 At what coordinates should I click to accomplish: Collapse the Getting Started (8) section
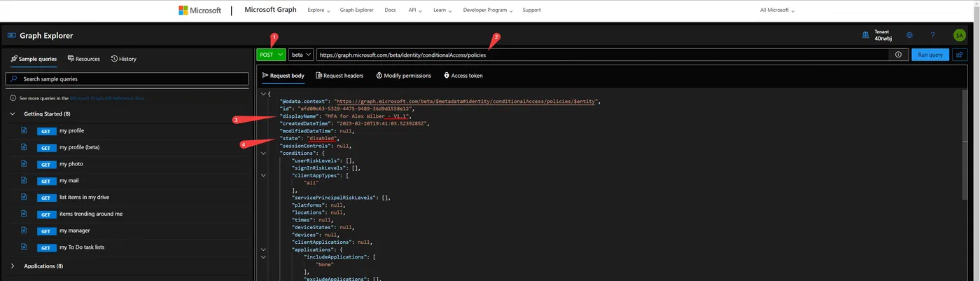13,114
